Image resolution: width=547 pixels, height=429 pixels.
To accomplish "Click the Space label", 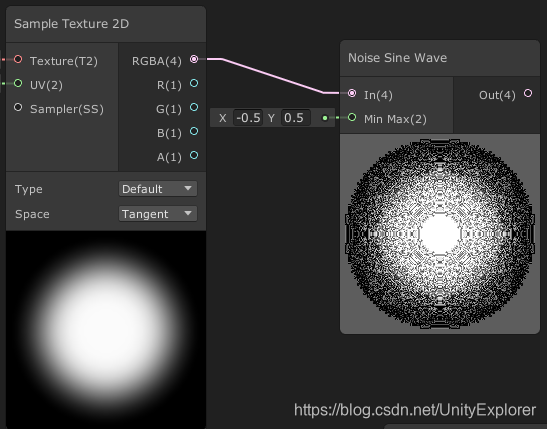I will point(32,214).
